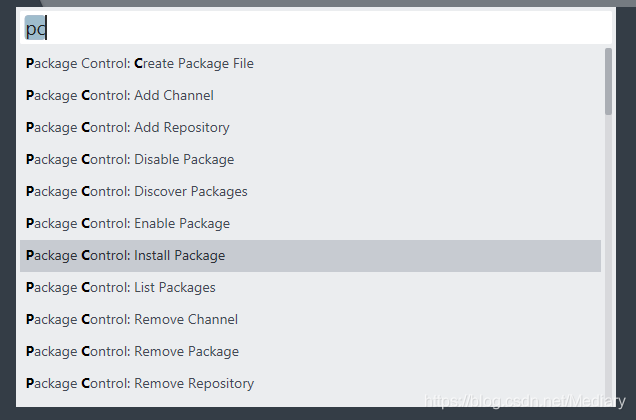Viewport: 636px width, 420px height.
Task: Select Package Control: Install Package command
Action: (310, 256)
